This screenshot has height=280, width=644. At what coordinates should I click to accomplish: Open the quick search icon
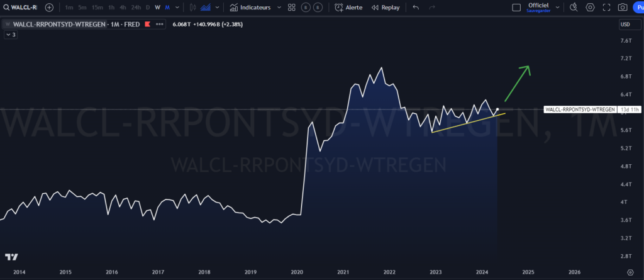(x=574, y=8)
